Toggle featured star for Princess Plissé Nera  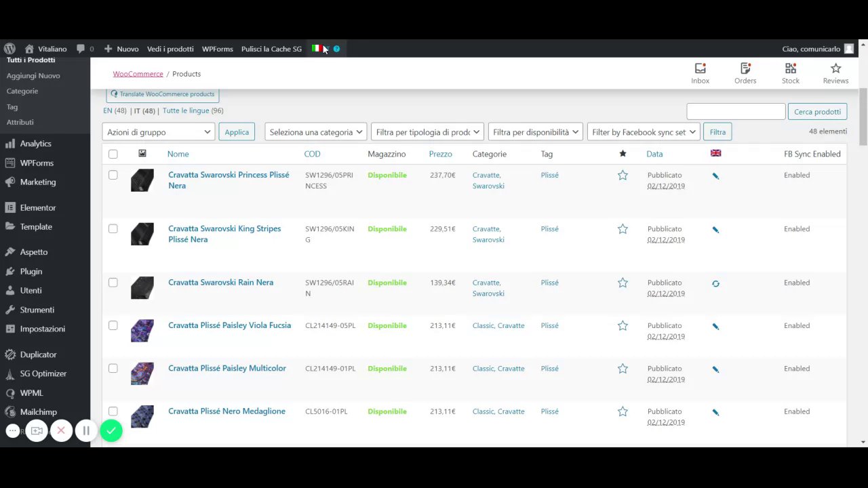[623, 176]
